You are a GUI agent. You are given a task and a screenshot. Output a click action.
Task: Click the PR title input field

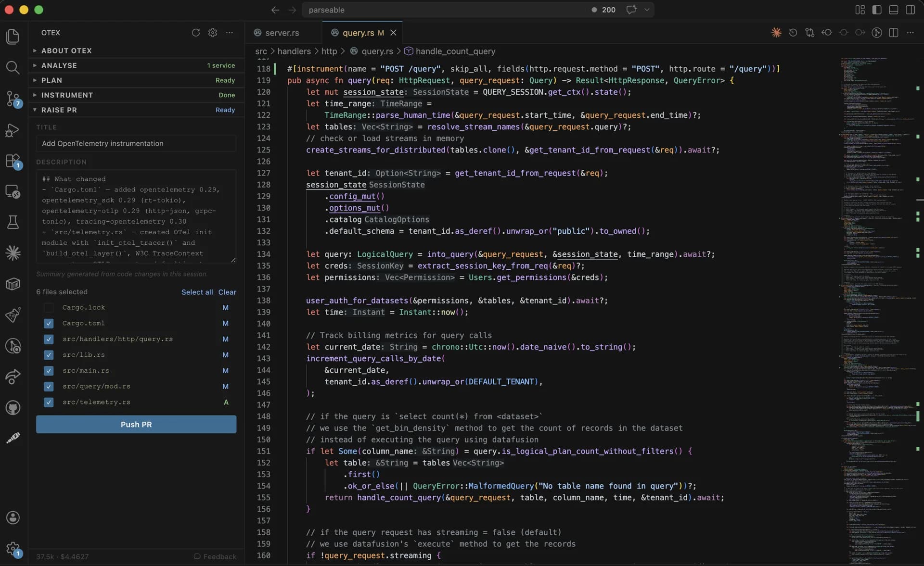(x=136, y=143)
